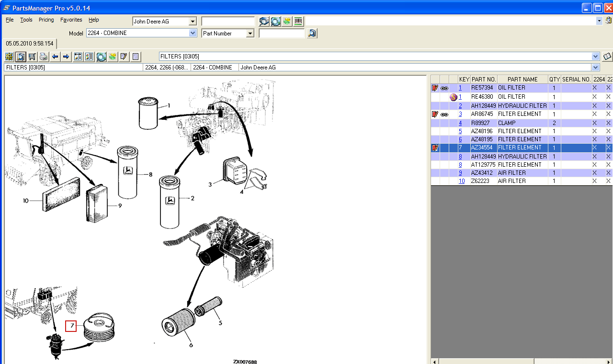
Task: Click the purple S icon on the RE46380 row
Action: pos(453,97)
